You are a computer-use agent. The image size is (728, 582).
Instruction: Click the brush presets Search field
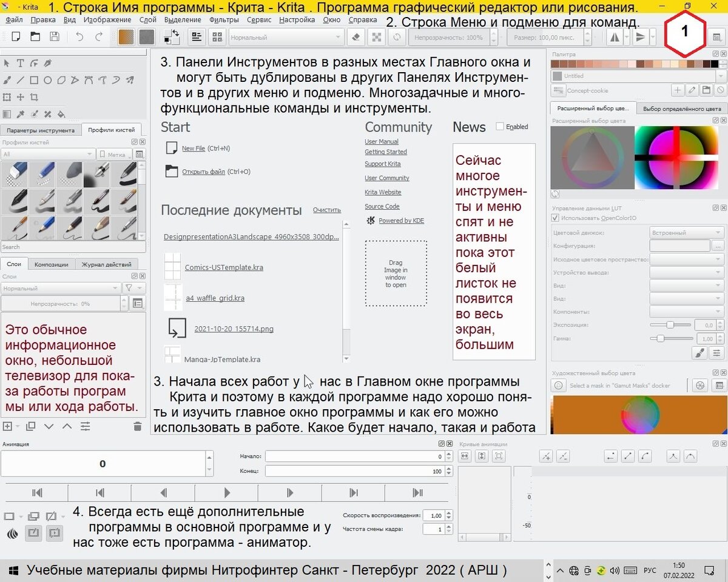pos(73,247)
